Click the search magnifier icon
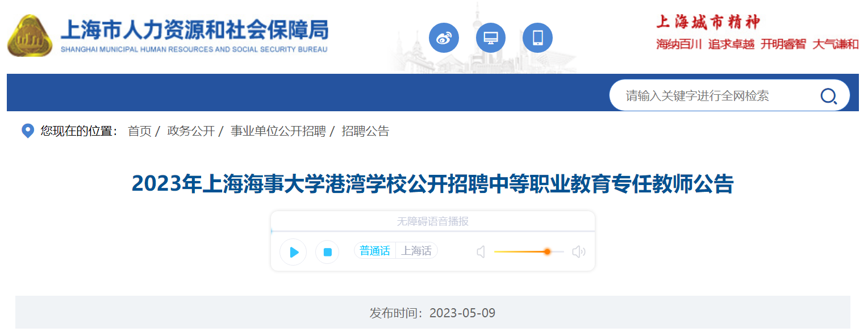This screenshot has height=336, width=868. pyautogui.click(x=829, y=96)
